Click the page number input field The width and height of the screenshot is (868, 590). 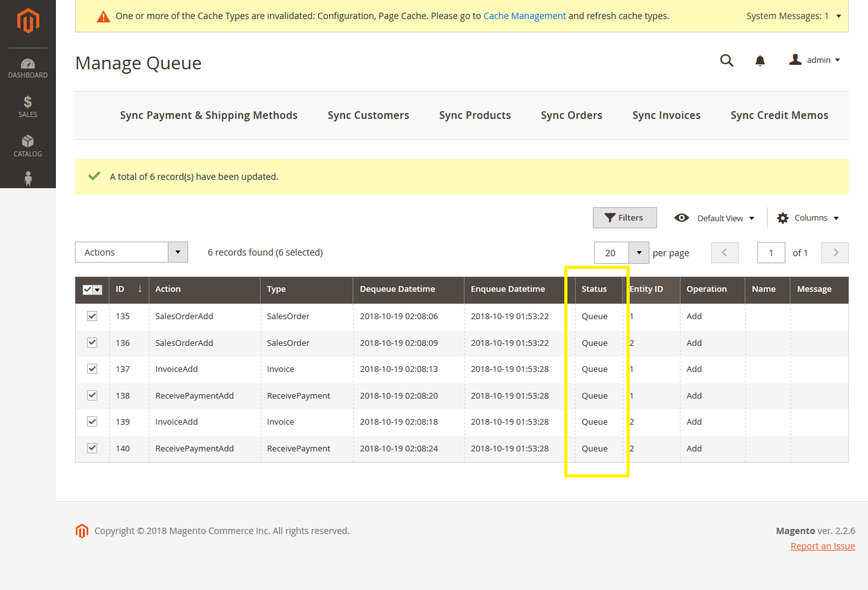771,252
